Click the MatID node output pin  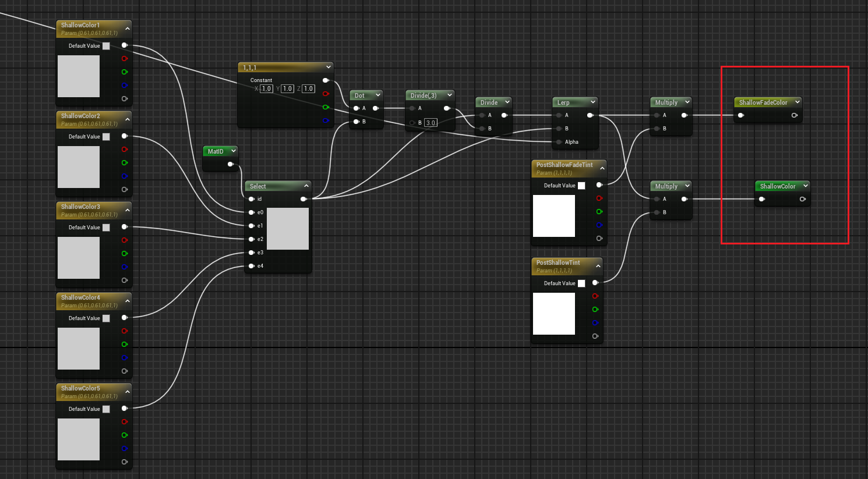(x=230, y=164)
